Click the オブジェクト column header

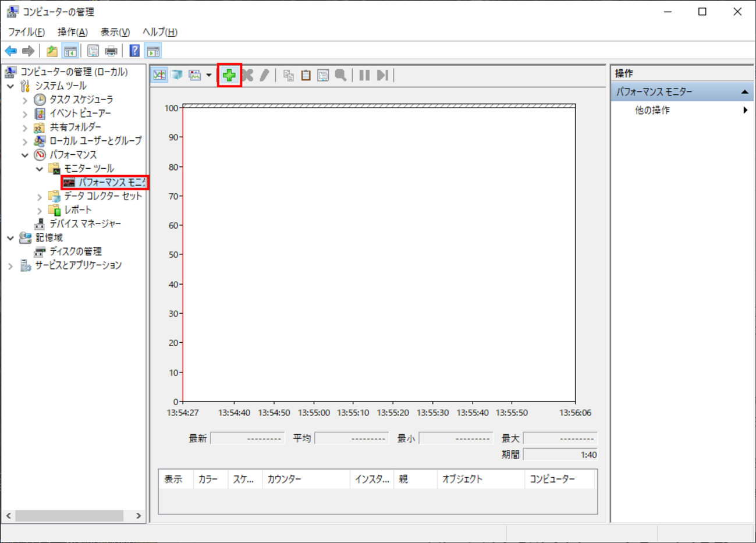pyautogui.click(x=481, y=480)
